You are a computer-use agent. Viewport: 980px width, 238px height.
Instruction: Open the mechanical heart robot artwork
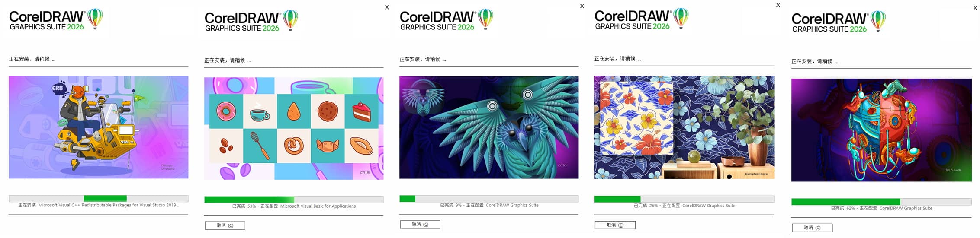[x=881, y=130]
